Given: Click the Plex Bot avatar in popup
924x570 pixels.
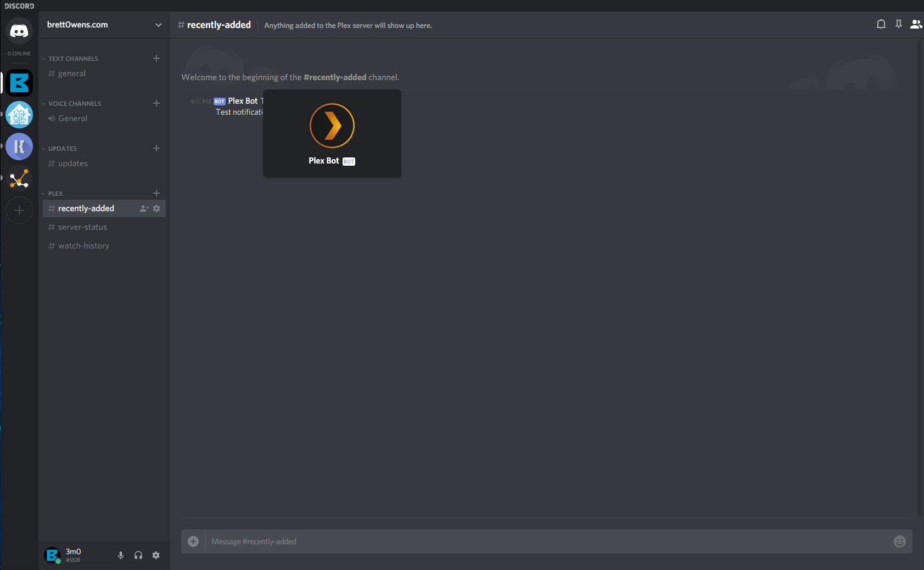Looking at the screenshot, I should 332,126.
